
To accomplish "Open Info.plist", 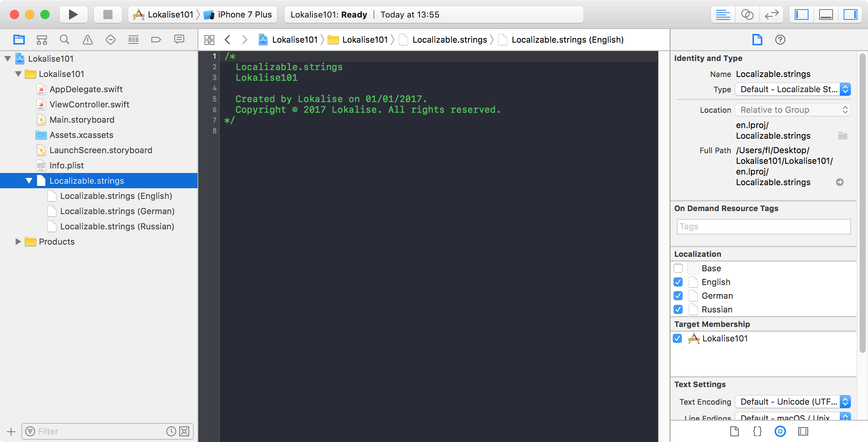I will (66, 165).
